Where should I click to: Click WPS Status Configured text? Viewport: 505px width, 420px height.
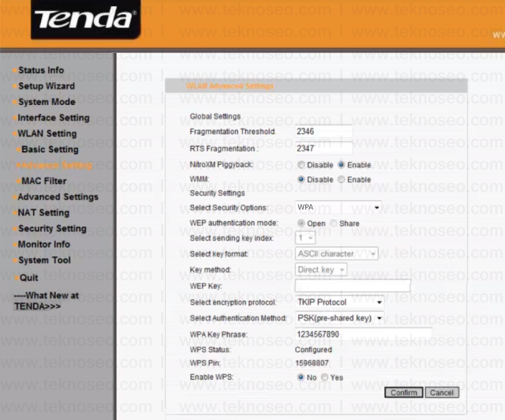coord(313,350)
